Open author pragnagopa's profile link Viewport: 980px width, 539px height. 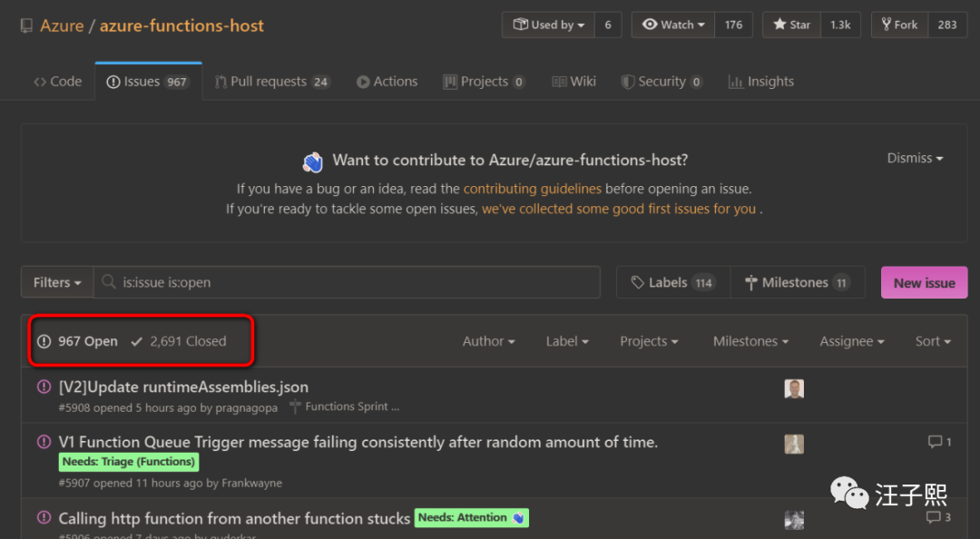[246, 407]
